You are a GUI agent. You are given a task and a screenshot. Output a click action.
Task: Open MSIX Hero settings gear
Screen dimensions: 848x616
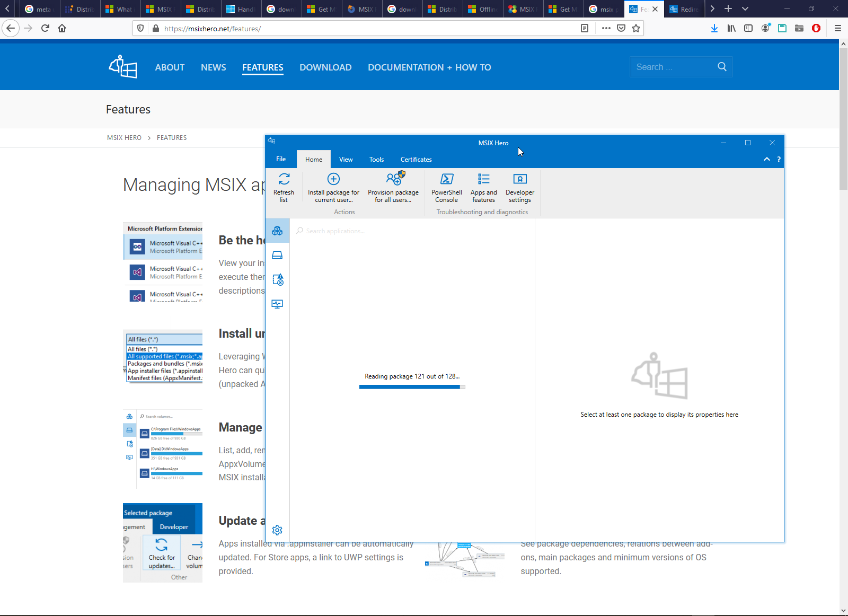pos(277,530)
